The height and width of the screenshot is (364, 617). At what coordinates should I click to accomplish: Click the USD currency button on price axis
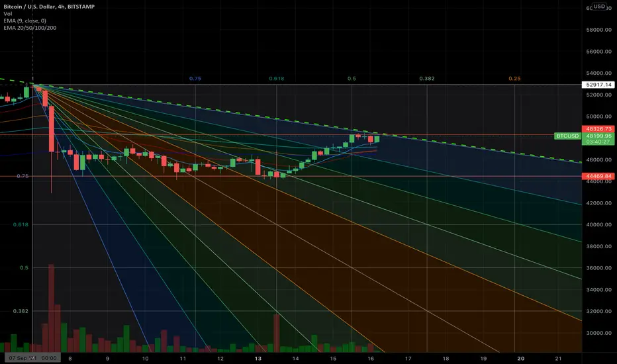pos(599,7)
